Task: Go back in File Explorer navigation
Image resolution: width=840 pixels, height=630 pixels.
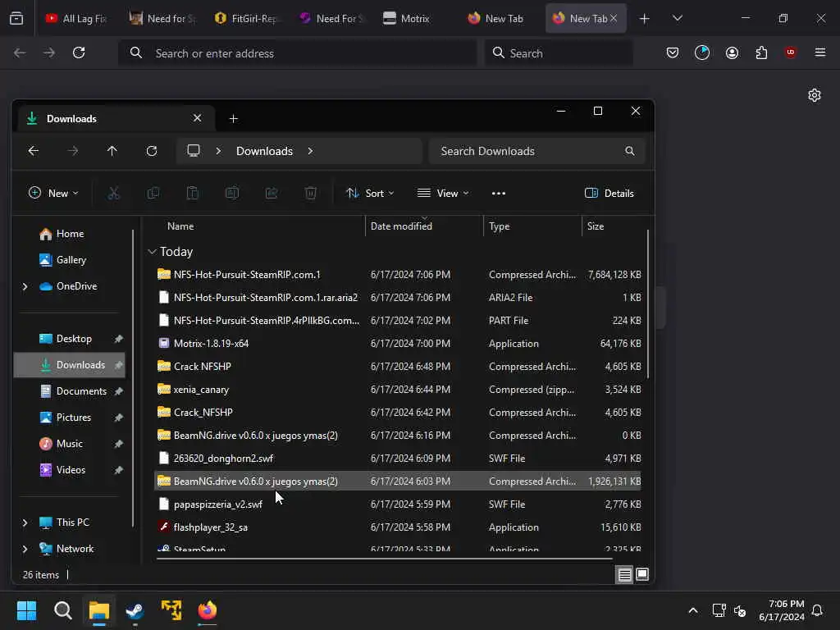Action: pyautogui.click(x=33, y=151)
